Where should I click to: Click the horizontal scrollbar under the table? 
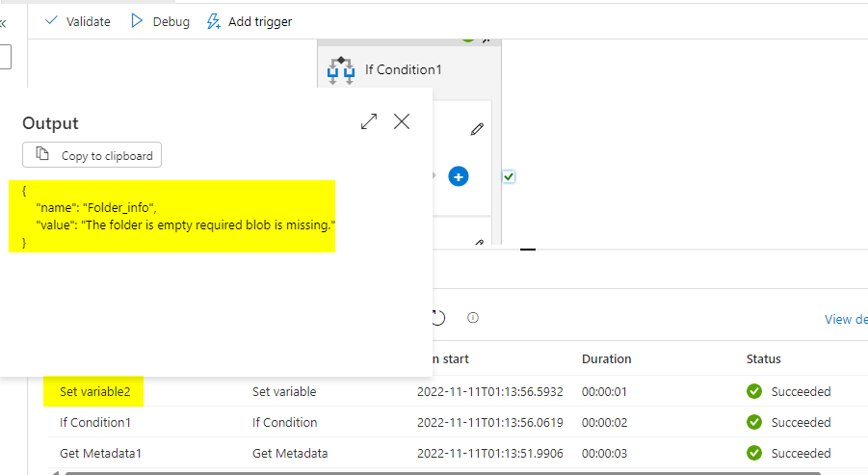(x=443, y=473)
